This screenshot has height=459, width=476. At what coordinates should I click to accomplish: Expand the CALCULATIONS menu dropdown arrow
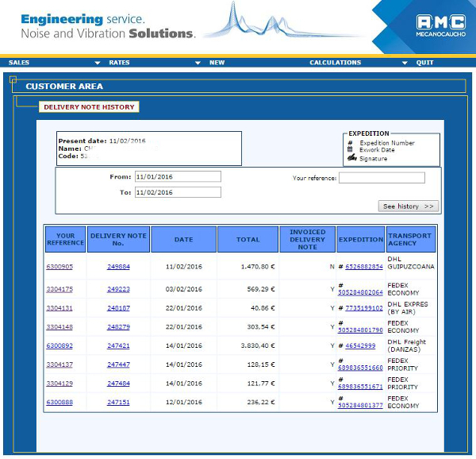(x=405, y=63)
